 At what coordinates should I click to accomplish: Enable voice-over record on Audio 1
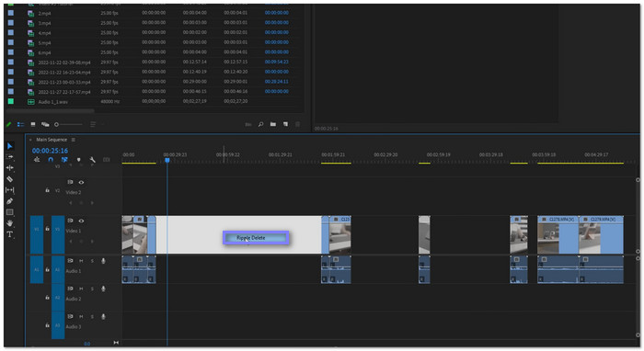(103, 261)
